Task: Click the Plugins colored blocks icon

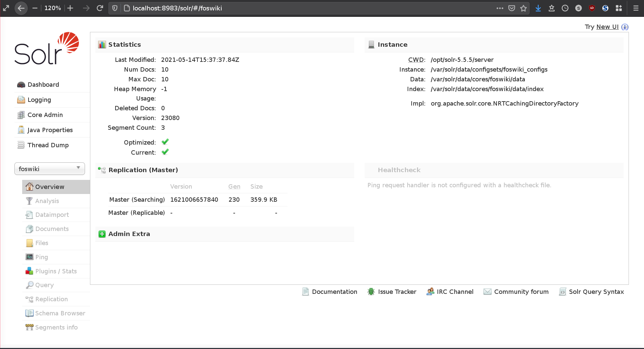Action: [30, 271]
